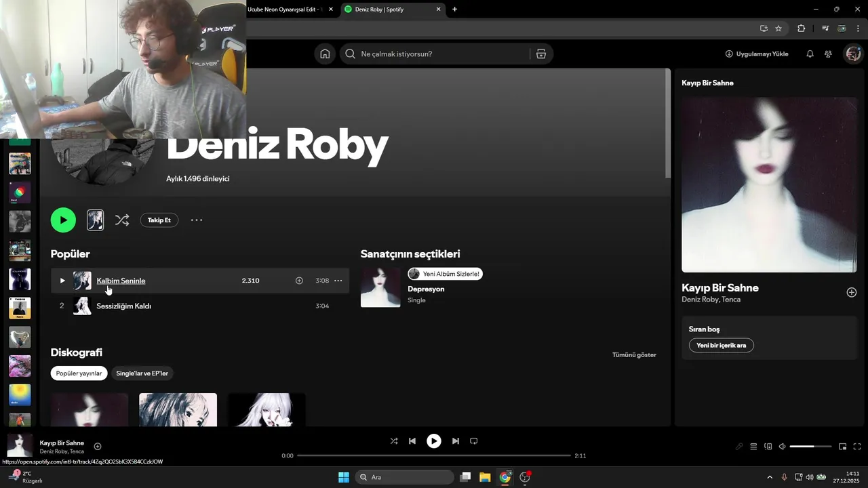The width and height of the screenshot is (868, 488).
Task: Add Kayıp Bir Sahne from right panel plus
Action: point(852,292)
